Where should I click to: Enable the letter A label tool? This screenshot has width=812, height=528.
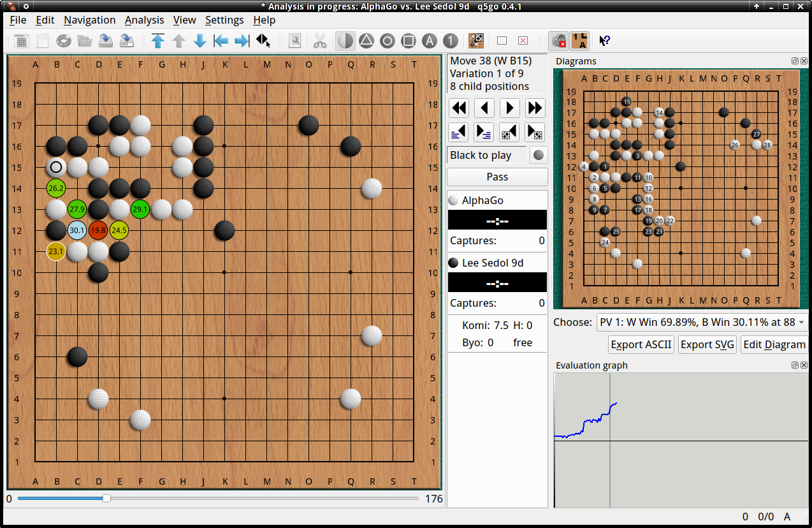pos(430,41)
